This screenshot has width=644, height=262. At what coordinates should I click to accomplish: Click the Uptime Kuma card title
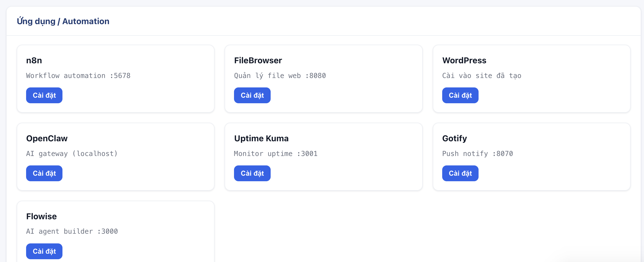point(261,138)
